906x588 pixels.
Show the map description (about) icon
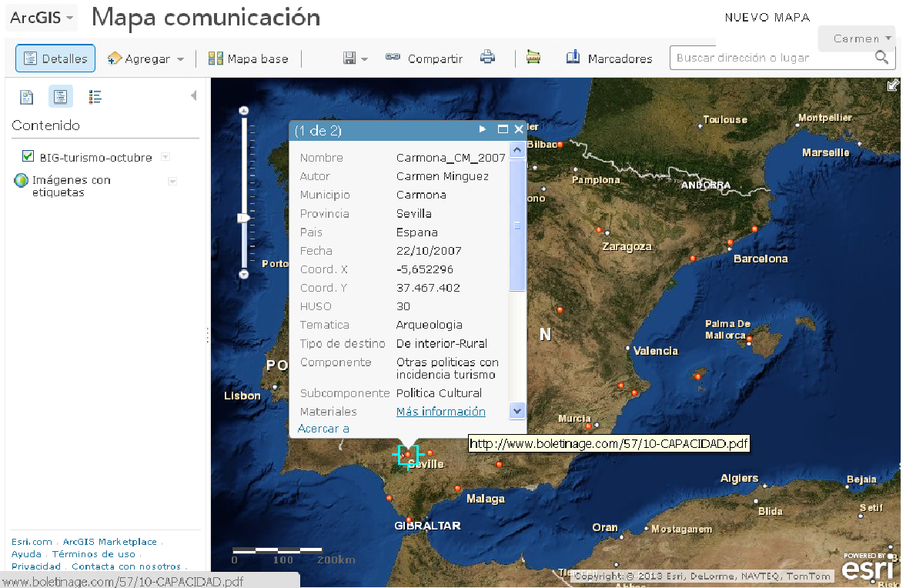click(27, 97)
